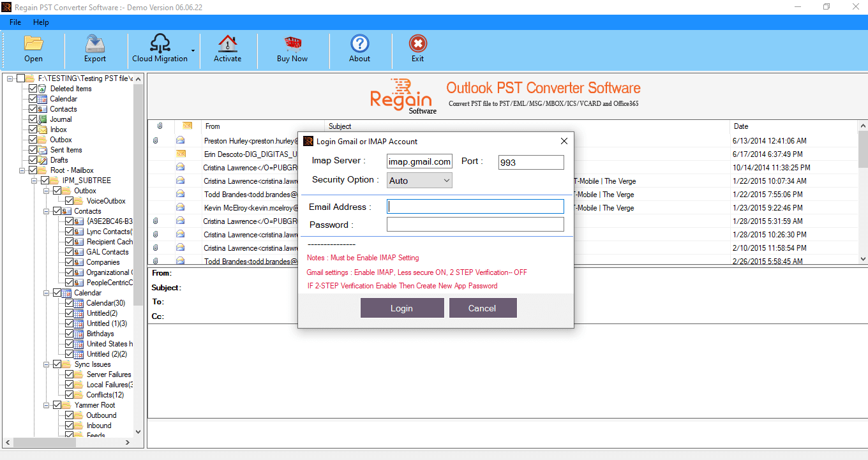
Task: Check the F:\TESTING root checkbox
Action: click(20, 78)
